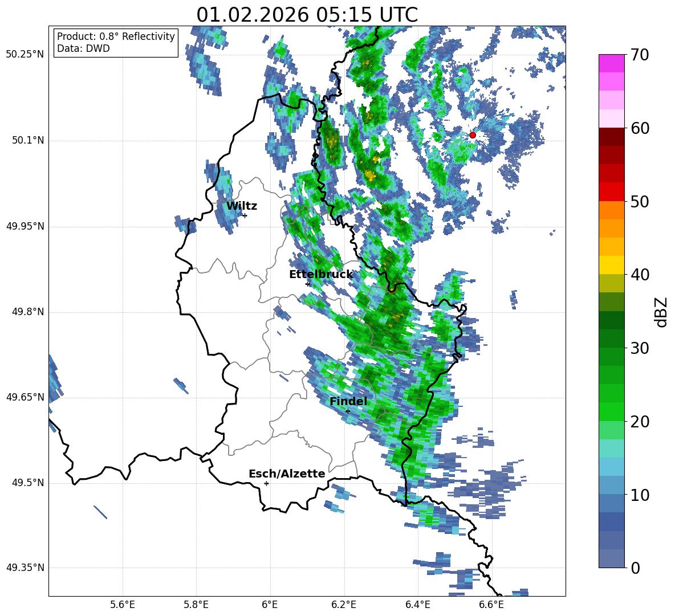Click the dBZ colorbar axis label

coord(661,312)
